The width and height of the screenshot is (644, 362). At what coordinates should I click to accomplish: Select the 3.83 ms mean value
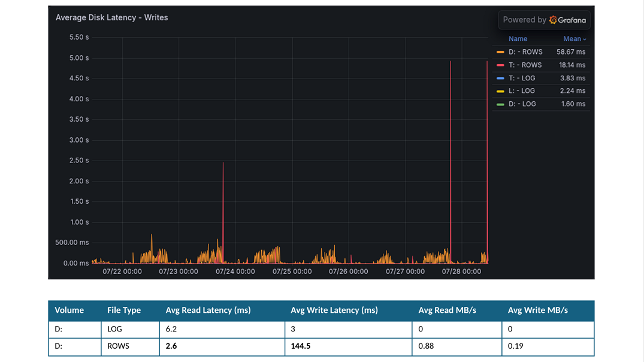click(573, 78)
